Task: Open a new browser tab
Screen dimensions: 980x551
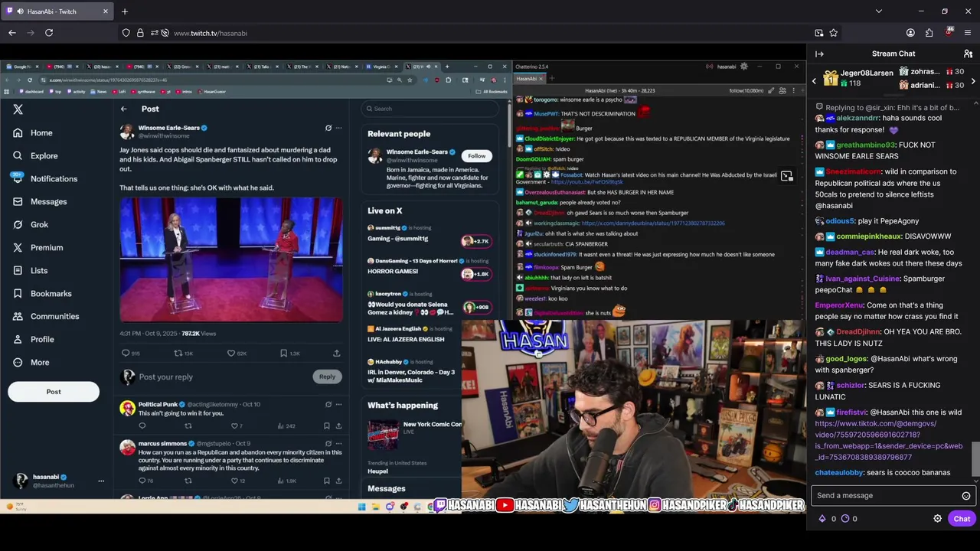Action: (x=125, y=11)
